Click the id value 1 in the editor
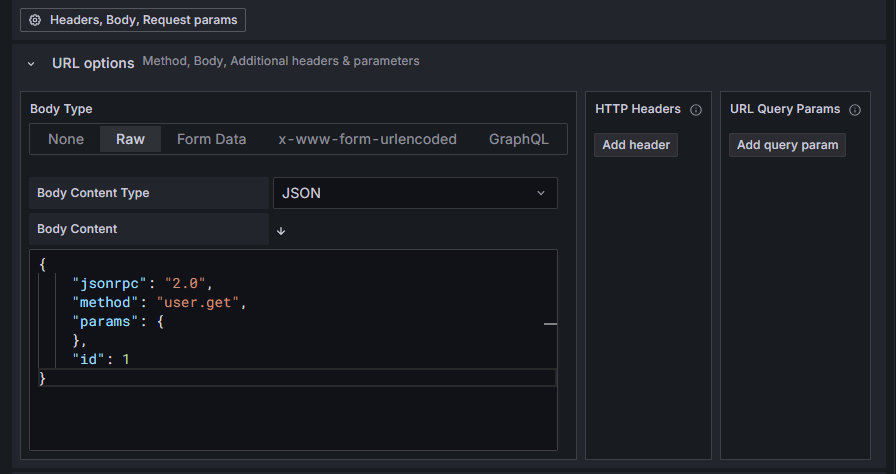The image size is (896, 474). pos(126,358)
